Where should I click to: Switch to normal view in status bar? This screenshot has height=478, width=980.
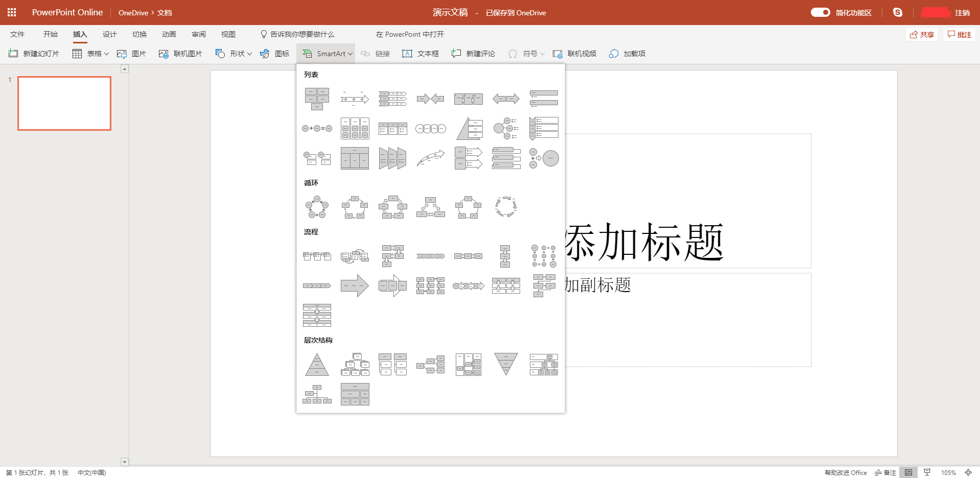pos(908,472)
